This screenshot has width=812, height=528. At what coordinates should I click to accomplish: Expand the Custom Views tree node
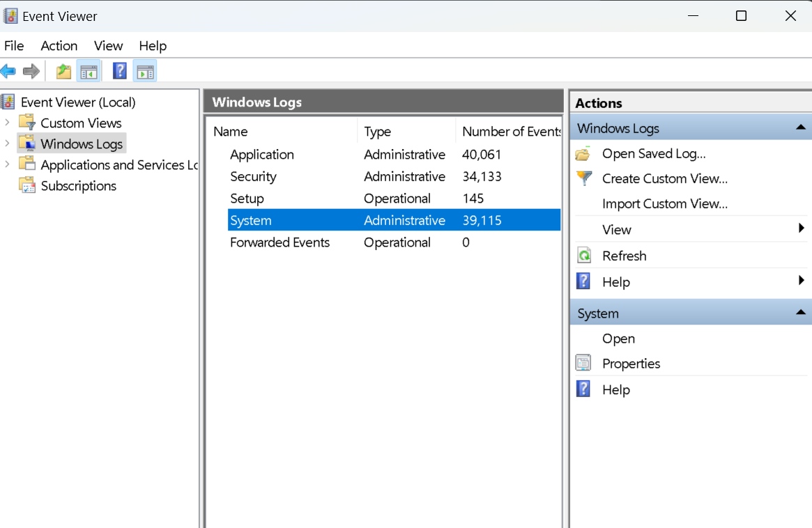pos(7,123)
